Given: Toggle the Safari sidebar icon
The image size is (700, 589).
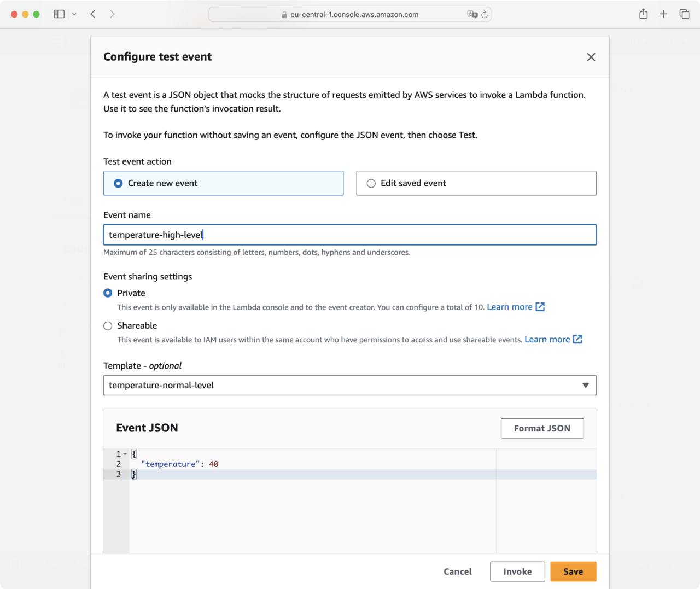Looking at the screenshot, I should pyautogui.click(x=59, y=14).
